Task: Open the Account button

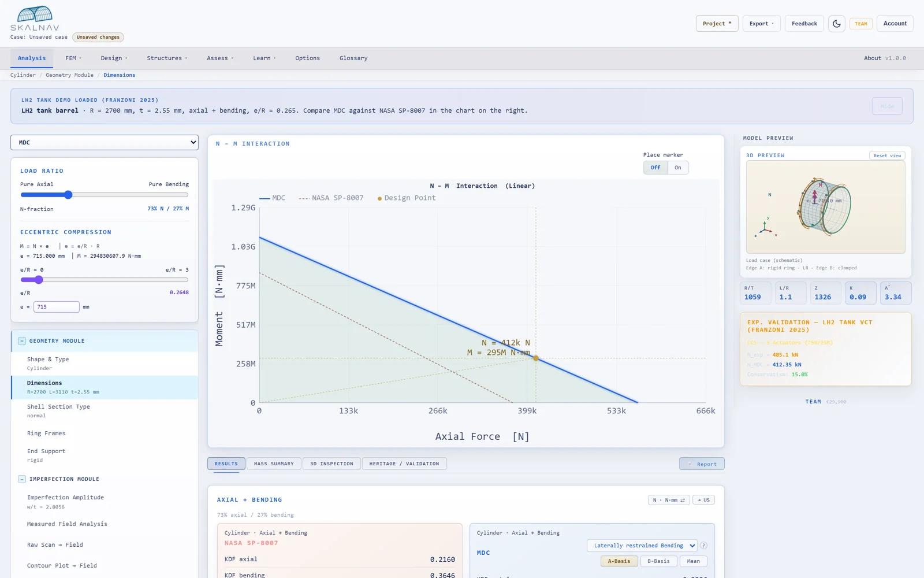Action: pos(895,24)
